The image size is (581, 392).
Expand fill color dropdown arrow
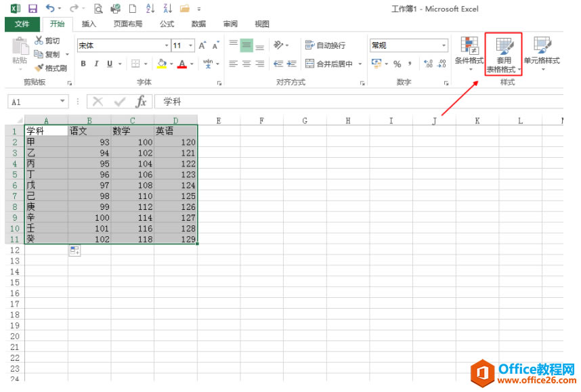pos(171,64)
